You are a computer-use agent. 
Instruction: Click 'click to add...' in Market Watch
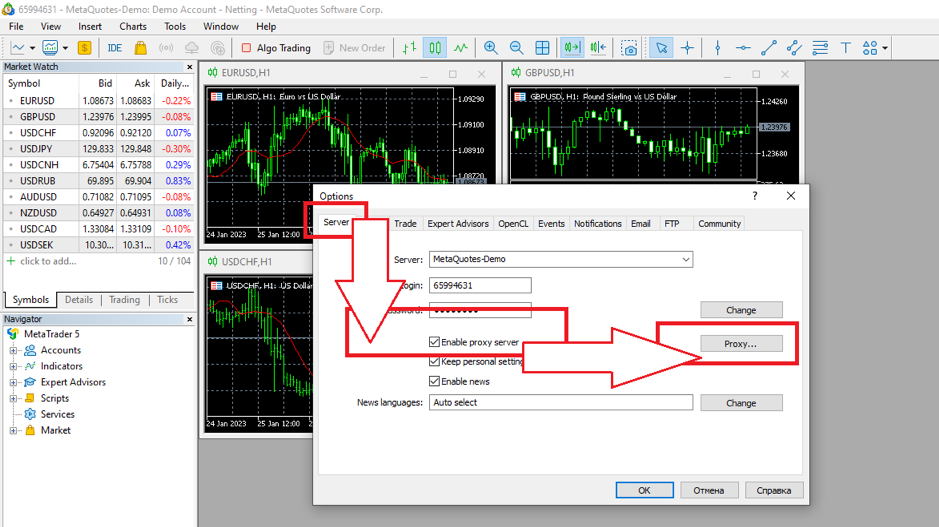point(48,261)
